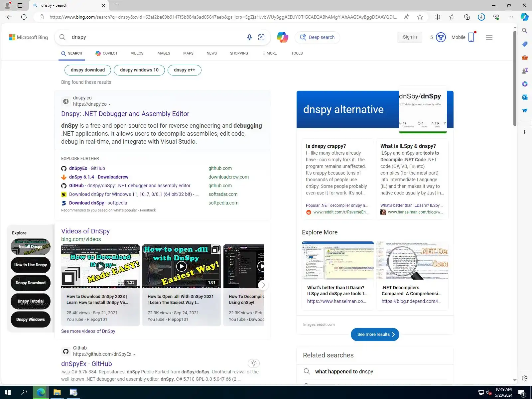Click the 'Dnspy Download' explore pill
Viewport: 532px width, 399px height.
click(31, 283)
